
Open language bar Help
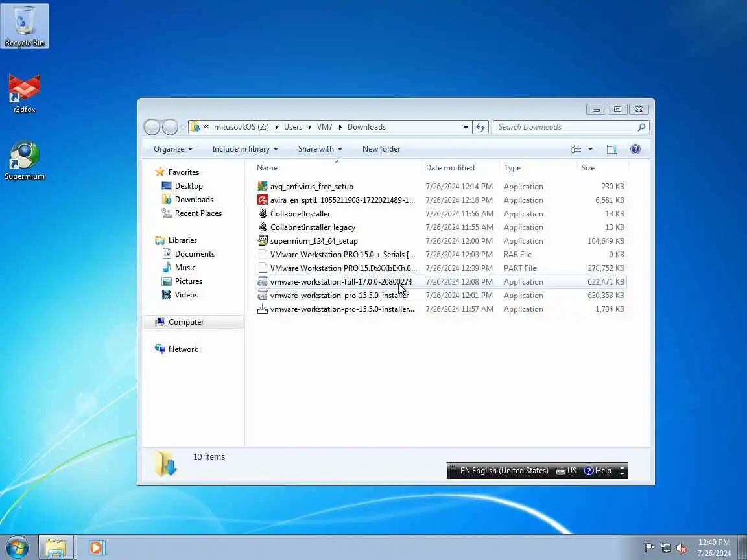pos(598,471)
